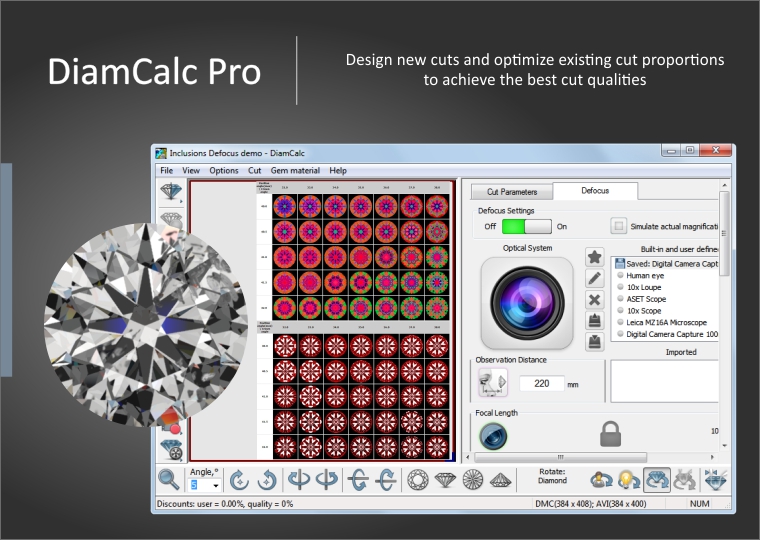This screenshot has height=540, width=760.
Task: Click the X delete icon for optical system
Action: [594, 300]
